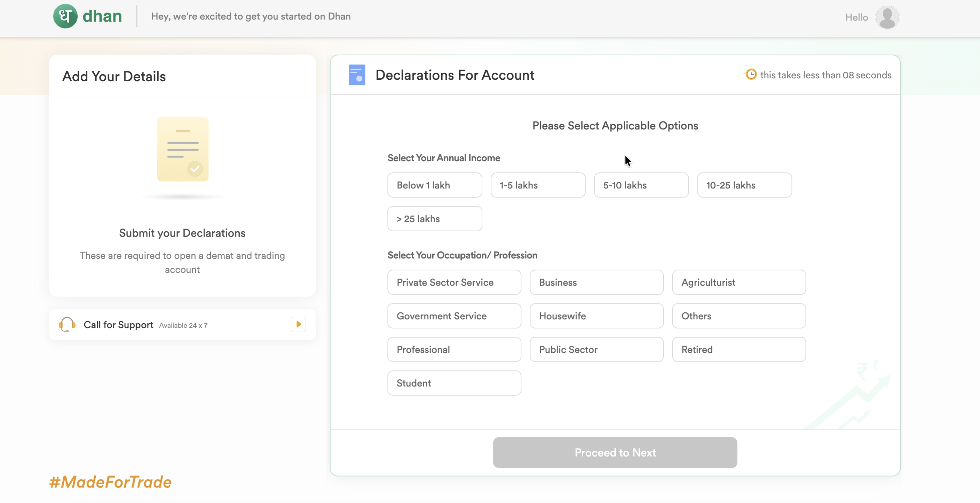Viewport: 980px width, 503px height.
Task: Choose 5-10 lakhs annual income
Action: (x=641, y=185)
